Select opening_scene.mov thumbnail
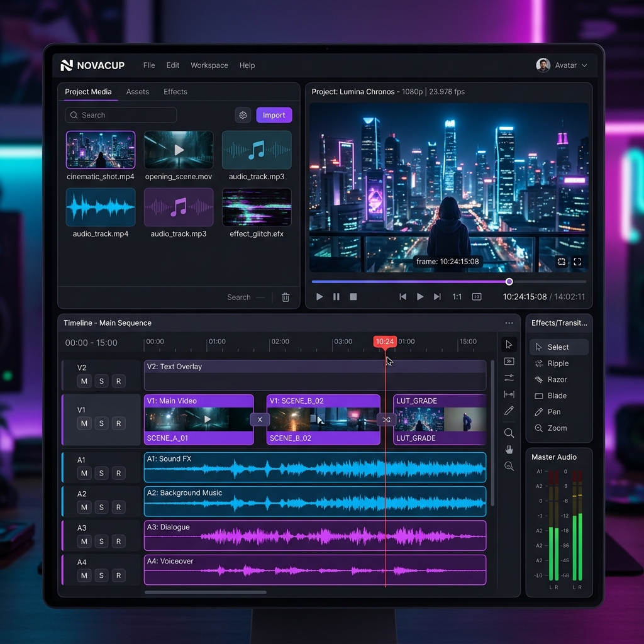Viewport: 644px width, 644px height. pyautogui.click(x=179, y=150)
